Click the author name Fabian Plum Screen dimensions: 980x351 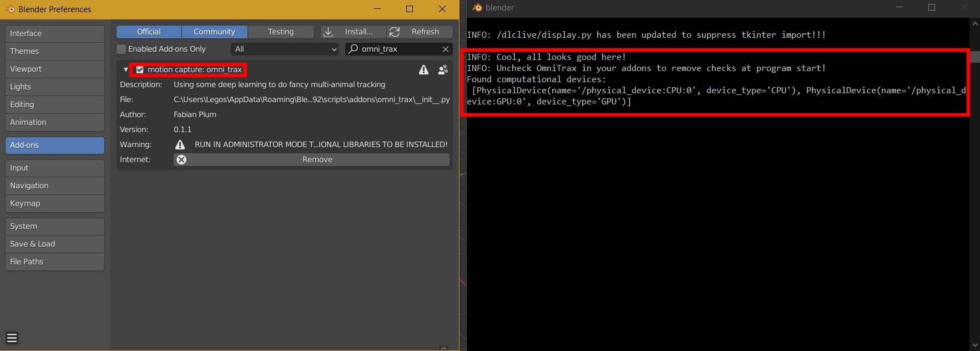click(195, 114)
